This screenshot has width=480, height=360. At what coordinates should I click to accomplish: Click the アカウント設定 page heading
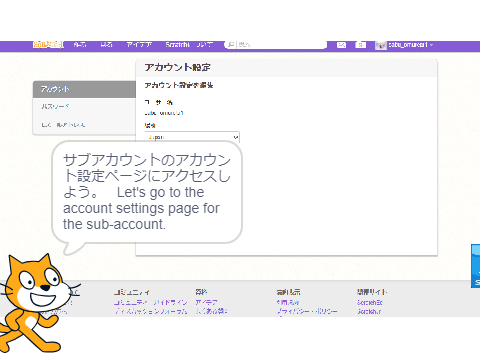pos(177,67)
